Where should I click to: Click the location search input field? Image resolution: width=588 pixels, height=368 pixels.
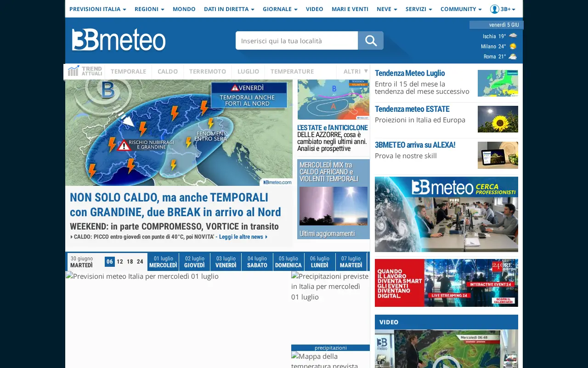[x=297, y=40]
